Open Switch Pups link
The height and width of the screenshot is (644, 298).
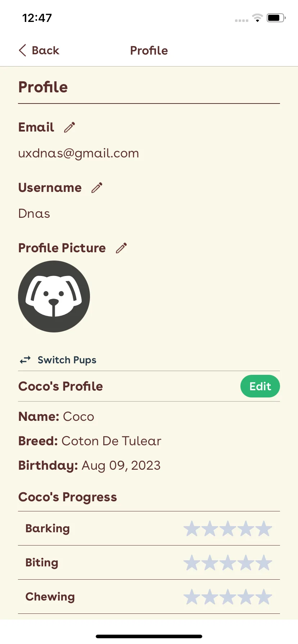[67, 360]
